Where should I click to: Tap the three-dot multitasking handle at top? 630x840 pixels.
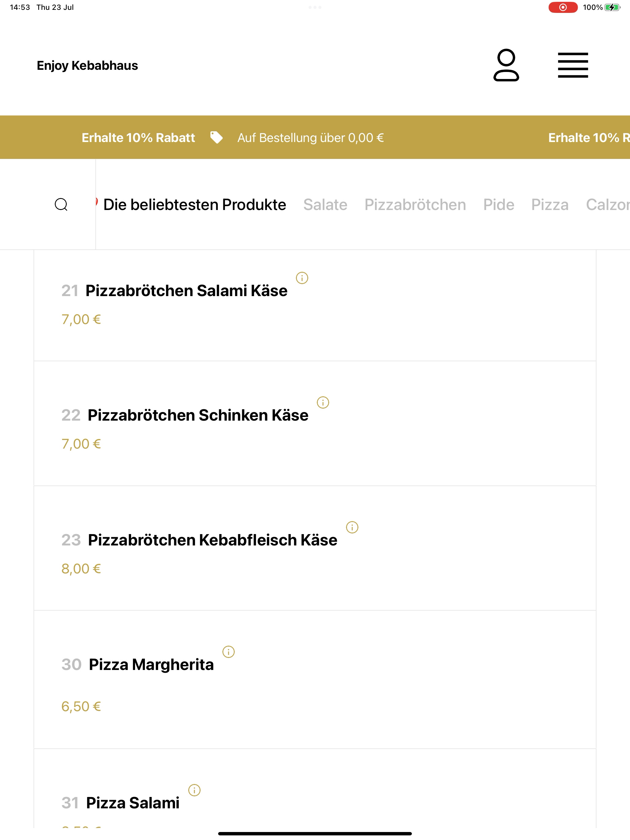(315, 7)
